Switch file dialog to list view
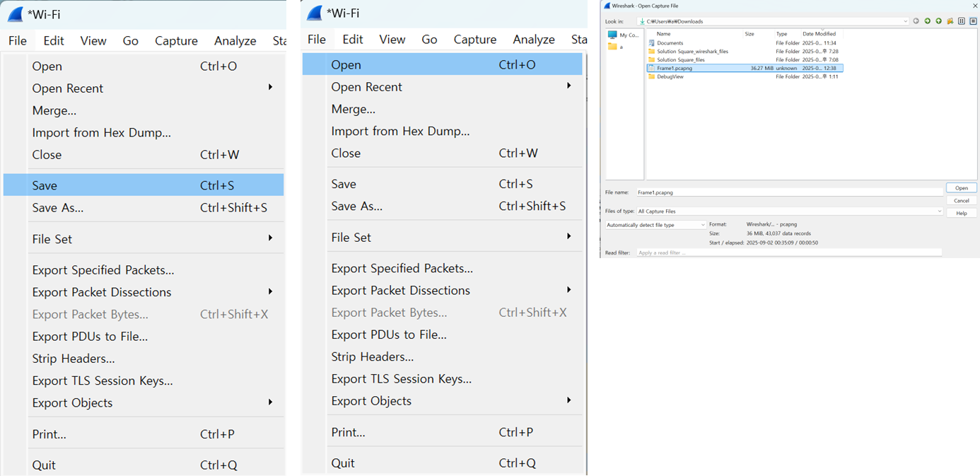 pyautogui.click(x=962, y=21)
